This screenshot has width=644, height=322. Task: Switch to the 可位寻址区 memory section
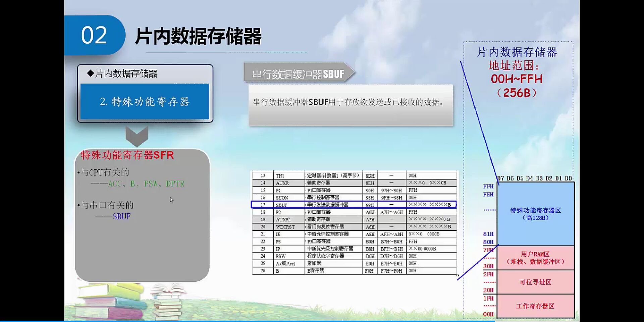(x=536, y=282)
